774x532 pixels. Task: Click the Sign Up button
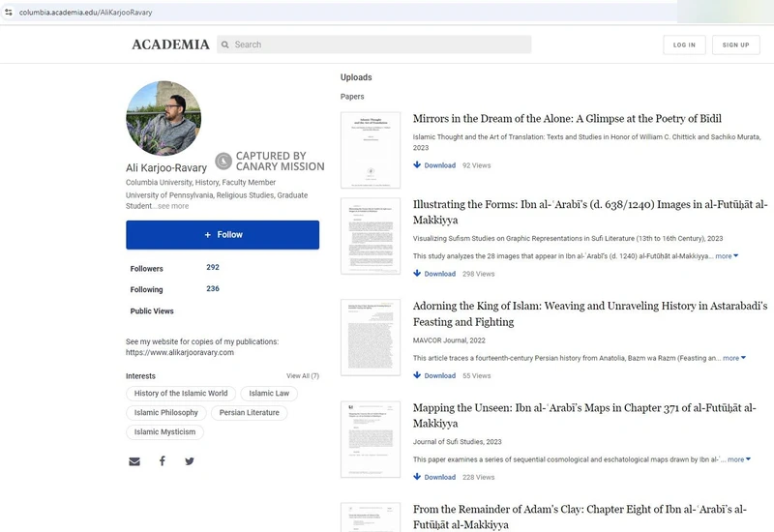click(x=736, y=44)
